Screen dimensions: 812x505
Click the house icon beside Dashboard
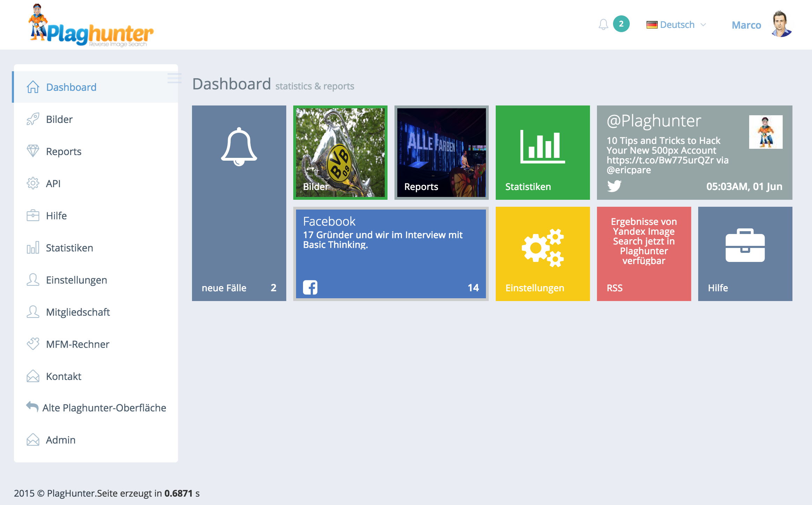[33, 87]
